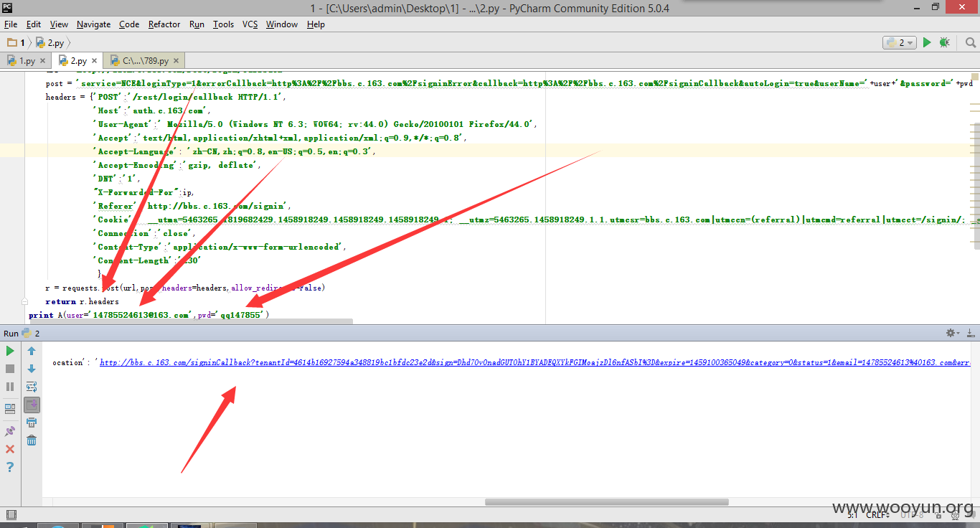
Task: Click the 'Content-Type' urlencoded header line
Action: (220, 247)
